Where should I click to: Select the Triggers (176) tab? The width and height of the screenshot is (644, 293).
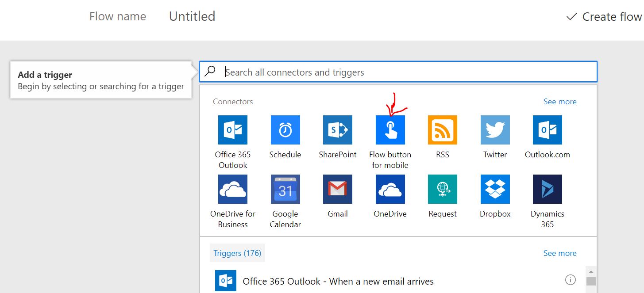[x=237, y=253]
